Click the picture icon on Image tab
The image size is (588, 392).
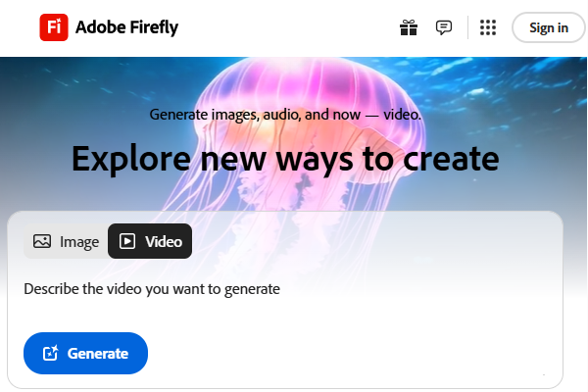(x=42, y=241)
